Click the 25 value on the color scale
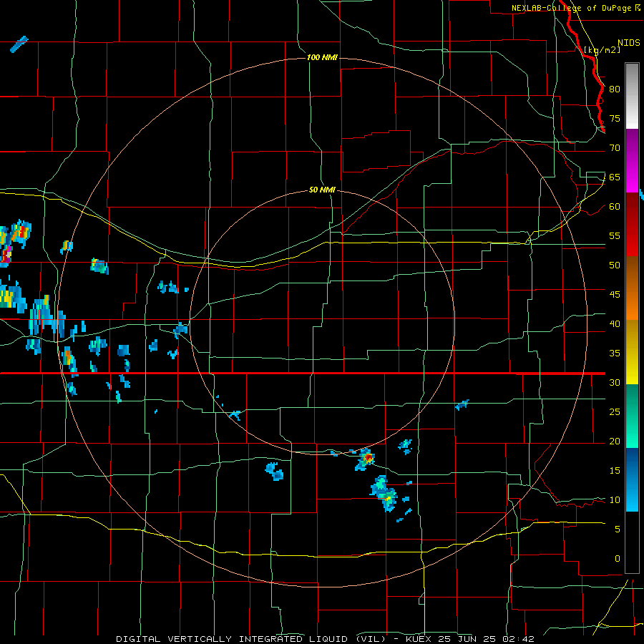 (615, 412)
